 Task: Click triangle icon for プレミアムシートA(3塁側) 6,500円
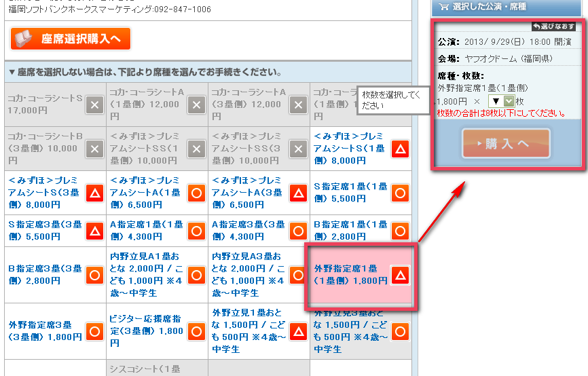coord(298,193)
